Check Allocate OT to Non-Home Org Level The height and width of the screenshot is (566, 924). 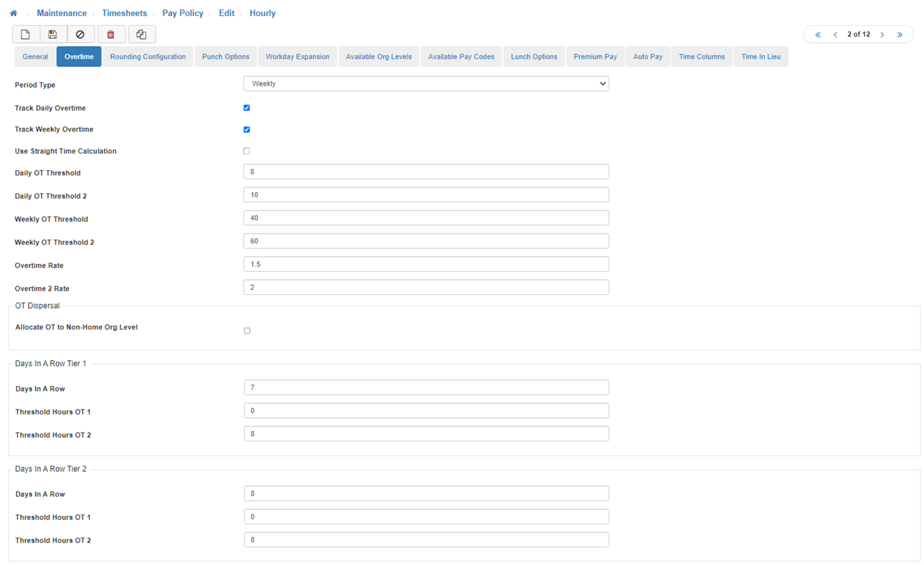point(247,331)
